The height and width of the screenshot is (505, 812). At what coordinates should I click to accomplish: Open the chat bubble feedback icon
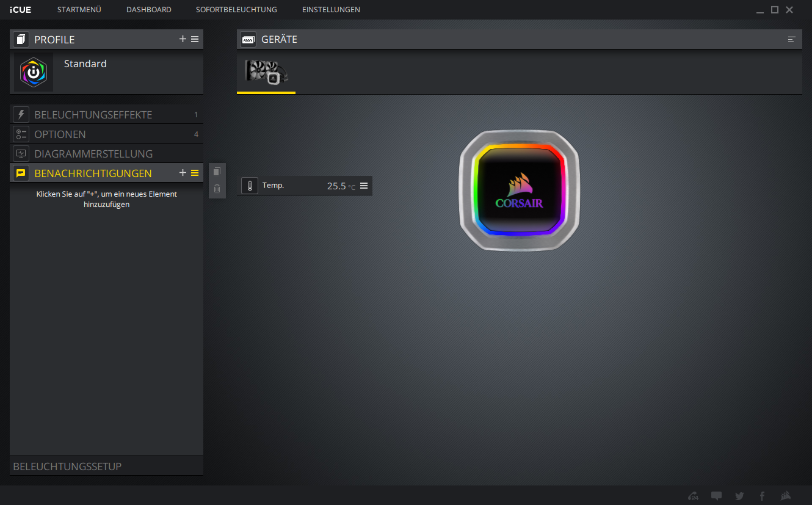717,496
